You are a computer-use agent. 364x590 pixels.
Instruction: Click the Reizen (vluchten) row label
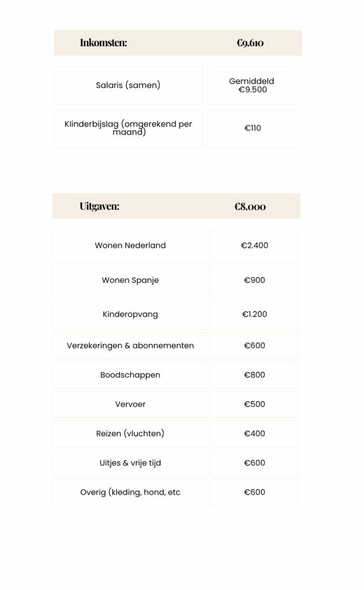(x=130, y=434)
